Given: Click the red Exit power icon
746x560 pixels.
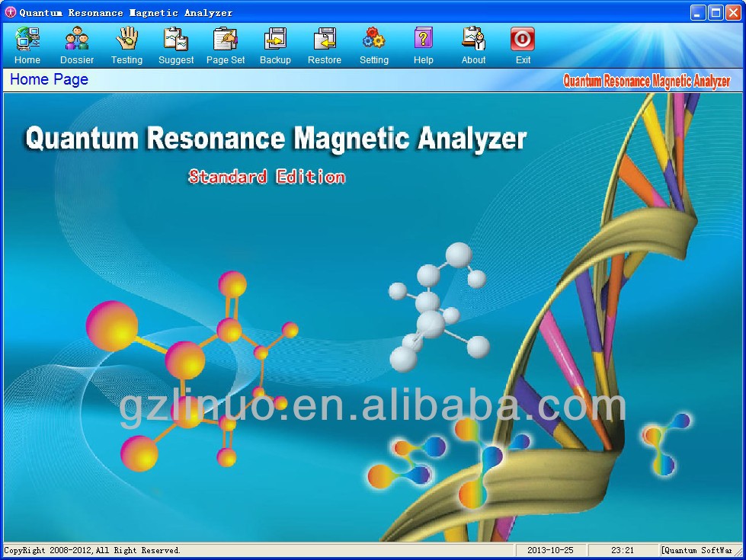Looking at the screenshot, I should [523, 39].
